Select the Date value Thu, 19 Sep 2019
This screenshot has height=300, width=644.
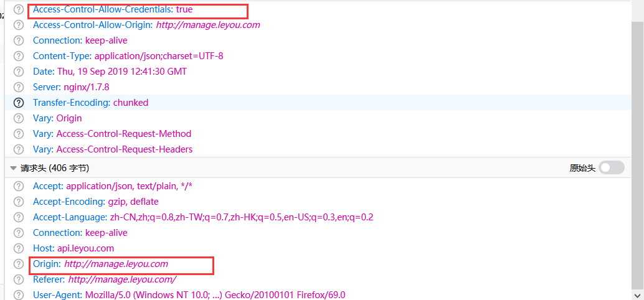(122, 72)
